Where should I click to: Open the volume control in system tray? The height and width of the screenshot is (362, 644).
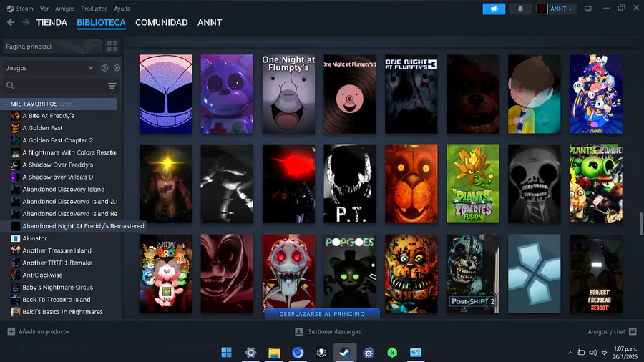tap(592, 353)
